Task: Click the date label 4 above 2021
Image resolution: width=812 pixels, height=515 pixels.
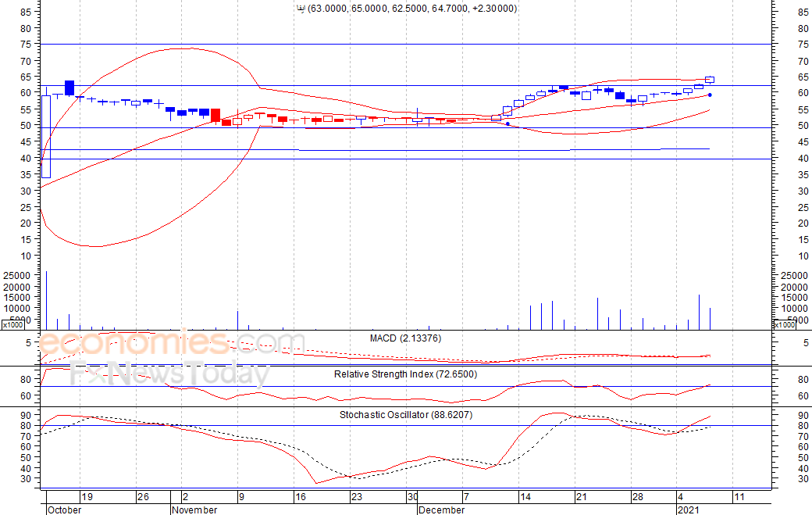Action: point(681,497)
